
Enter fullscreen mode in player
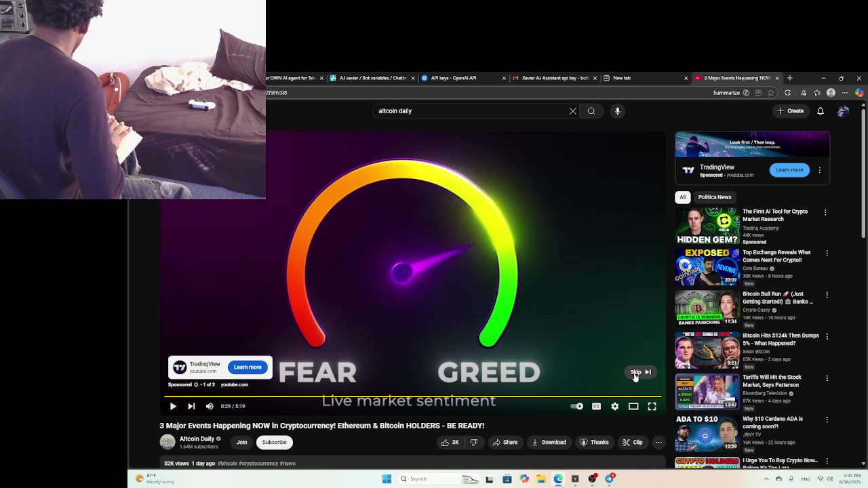(652, 406)
